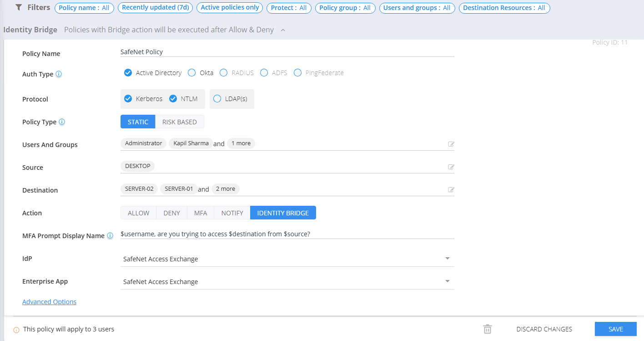This screenshot has height=341, width=644.
Task: Click info icon next to Auth Type
Action: coord(59,74)
